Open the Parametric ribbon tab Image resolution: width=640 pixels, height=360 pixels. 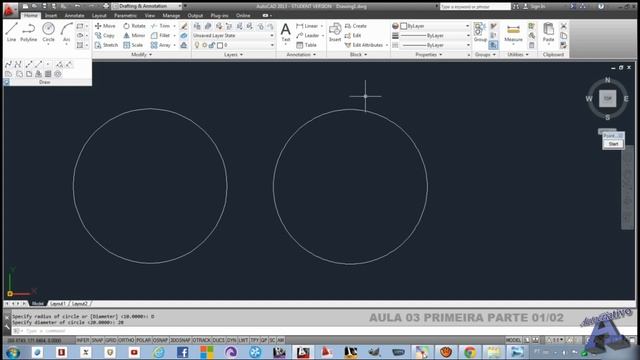(x=125, y=16)
